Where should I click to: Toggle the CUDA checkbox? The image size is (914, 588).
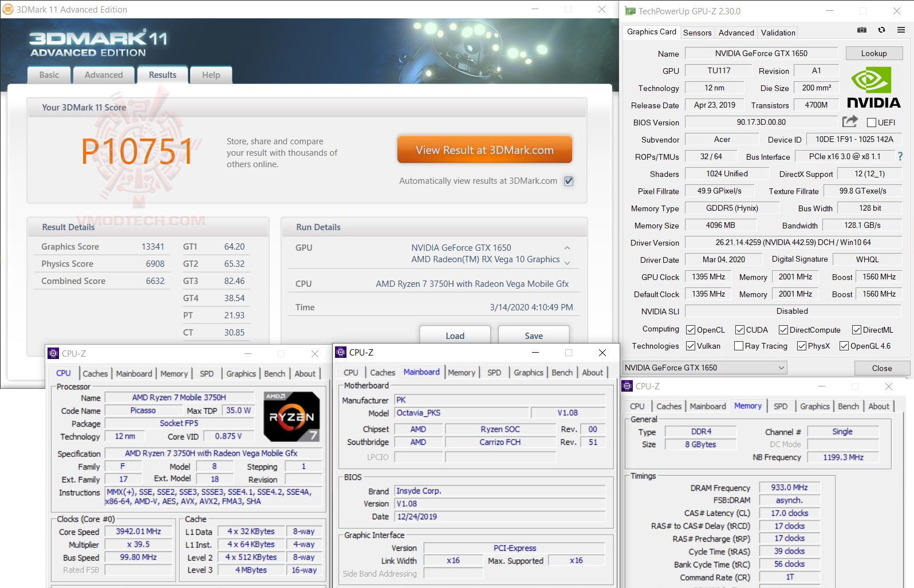(740, 330)
